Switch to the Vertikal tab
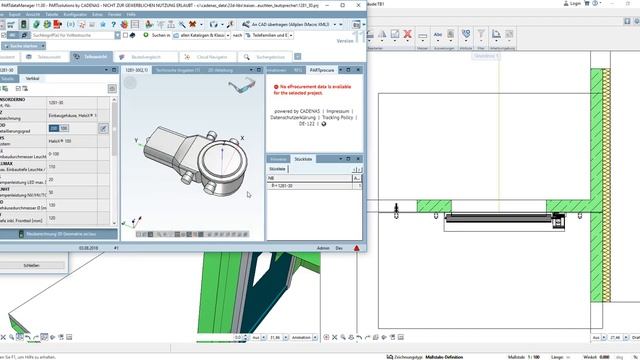Image resolution: width=640 pixels, height=360 pixels. pos(33,78)
